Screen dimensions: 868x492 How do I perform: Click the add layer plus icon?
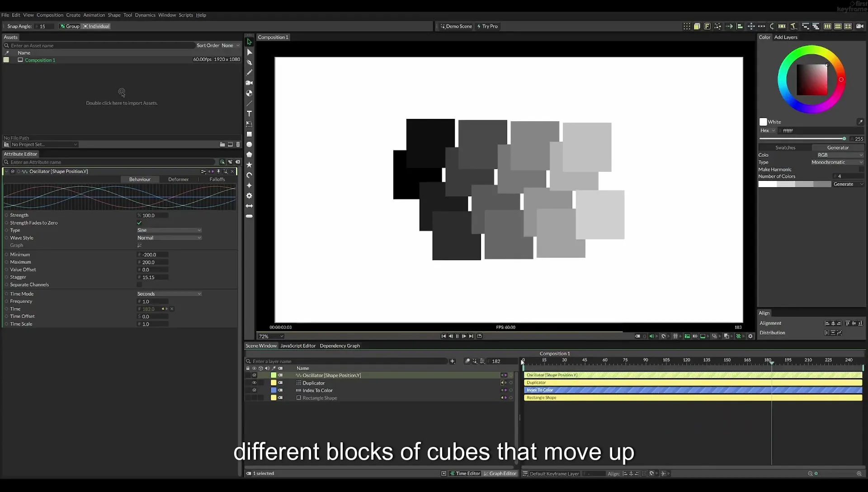pos(452,361)
